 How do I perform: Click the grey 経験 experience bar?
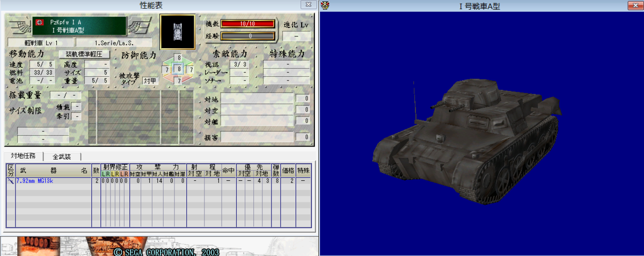click(247, 36)
